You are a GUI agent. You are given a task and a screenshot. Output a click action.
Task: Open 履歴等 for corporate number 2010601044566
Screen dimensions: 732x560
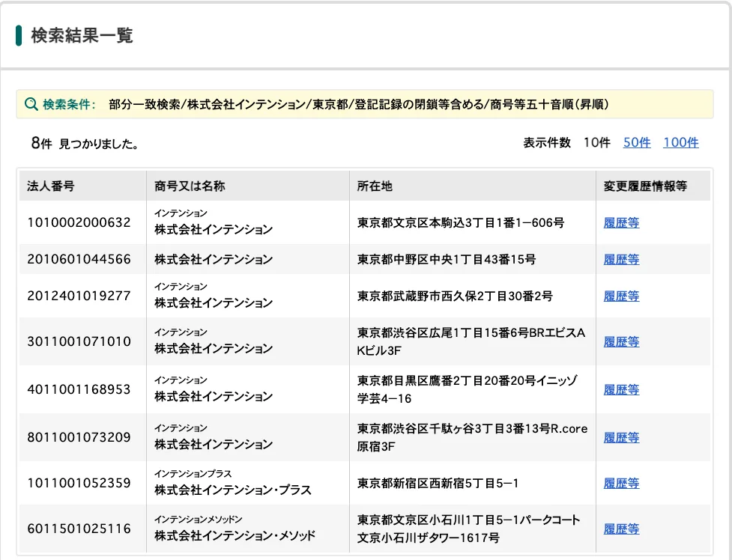621,259
